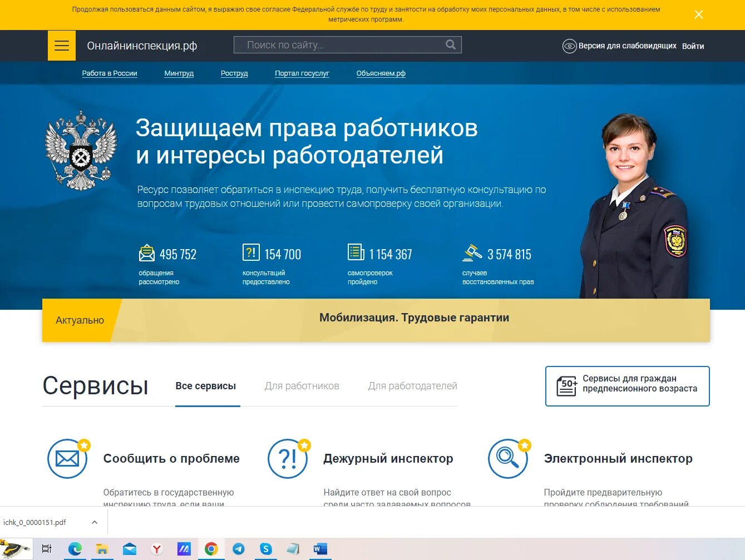Open the Портал госуслуг link
The height and width of the screenshot is (560, 745).
[x=302, y=73]
